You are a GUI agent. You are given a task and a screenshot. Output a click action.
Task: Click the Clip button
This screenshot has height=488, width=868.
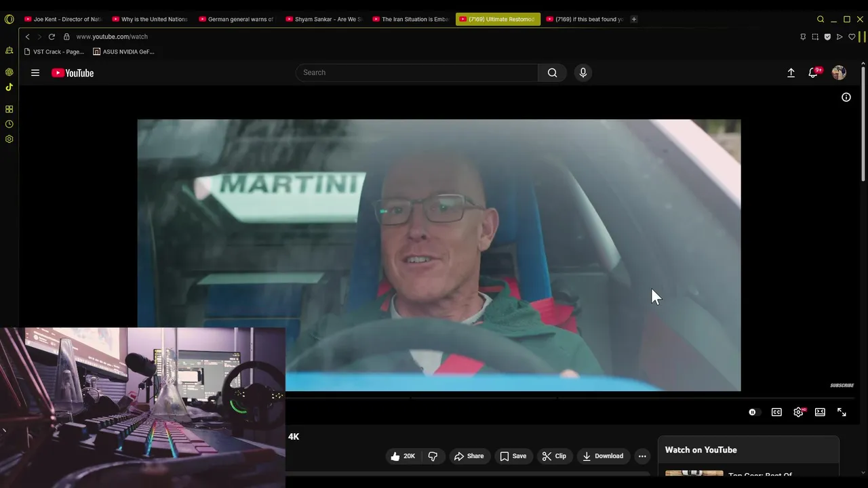[554, 456]
